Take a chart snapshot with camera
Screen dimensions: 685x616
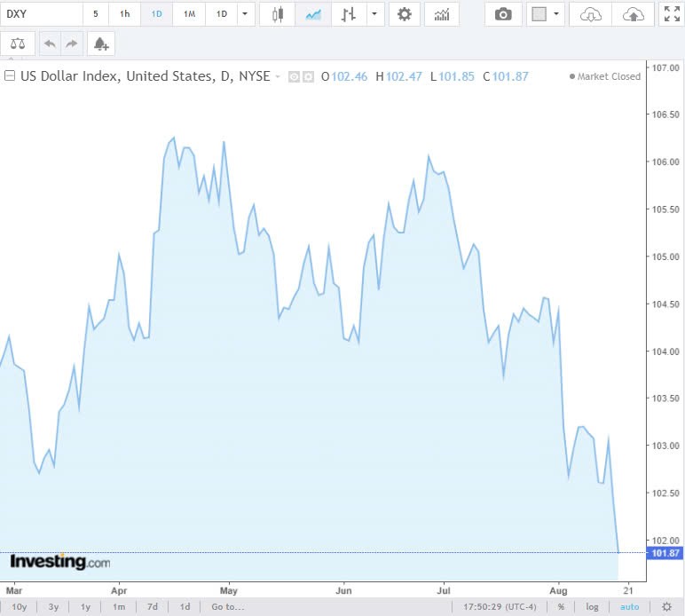[x=503, y=14]
